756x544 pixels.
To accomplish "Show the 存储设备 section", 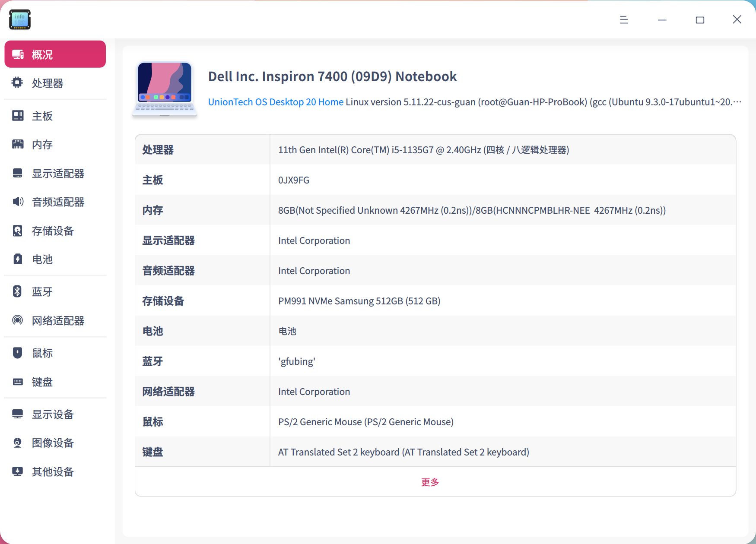I will [x=55, y=231].
